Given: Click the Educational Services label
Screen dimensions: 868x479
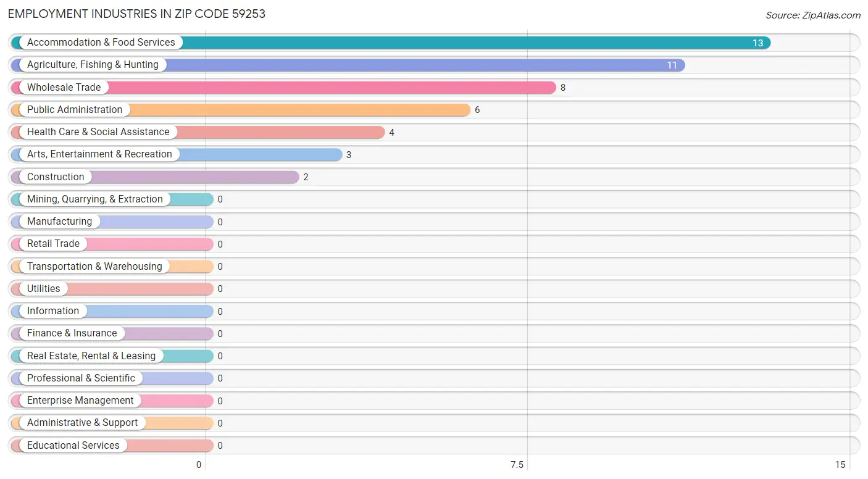Looking at the screenshot, I should point(73,446).
